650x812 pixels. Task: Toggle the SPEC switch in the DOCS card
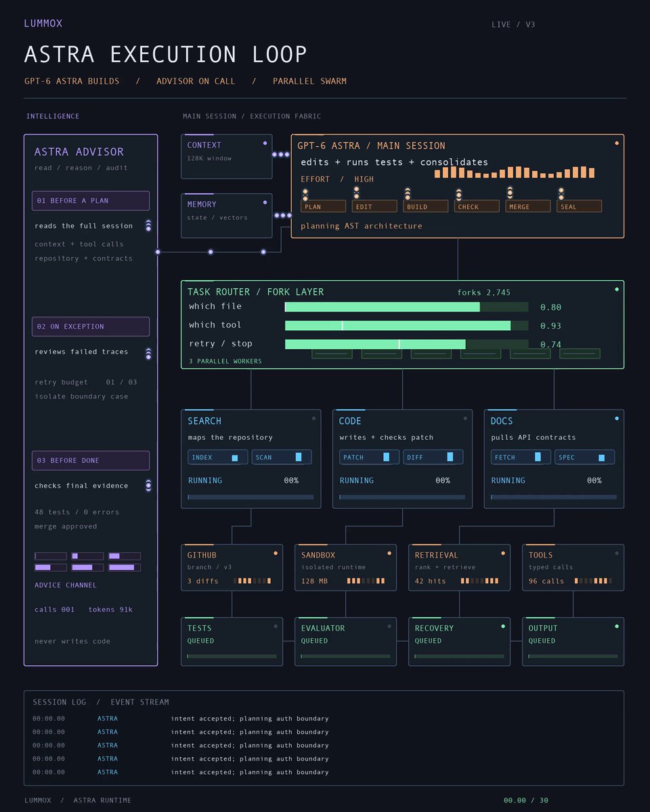pyautogui.click(x=585, y=457)
